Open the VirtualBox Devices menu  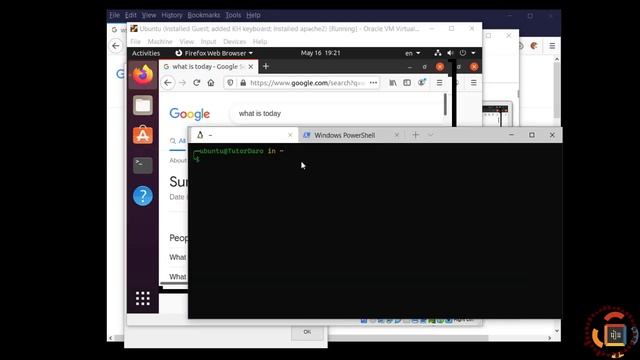[x=234, y=42]
